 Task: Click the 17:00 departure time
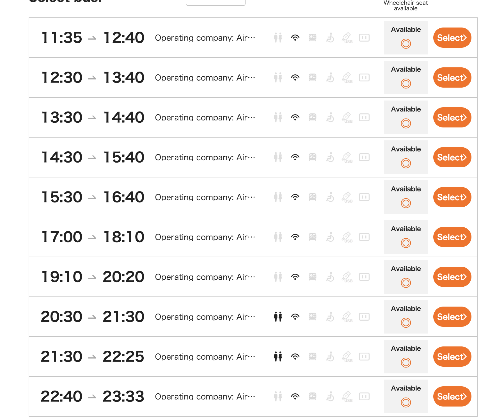(x=62, y=237)
